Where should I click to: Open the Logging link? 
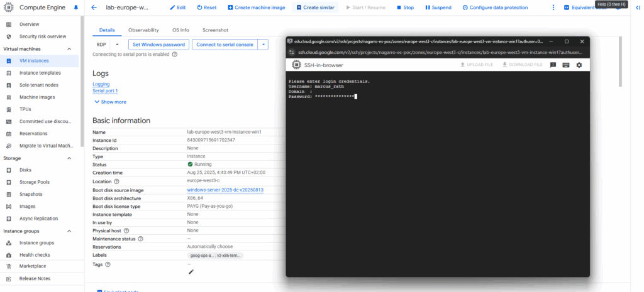101,84
